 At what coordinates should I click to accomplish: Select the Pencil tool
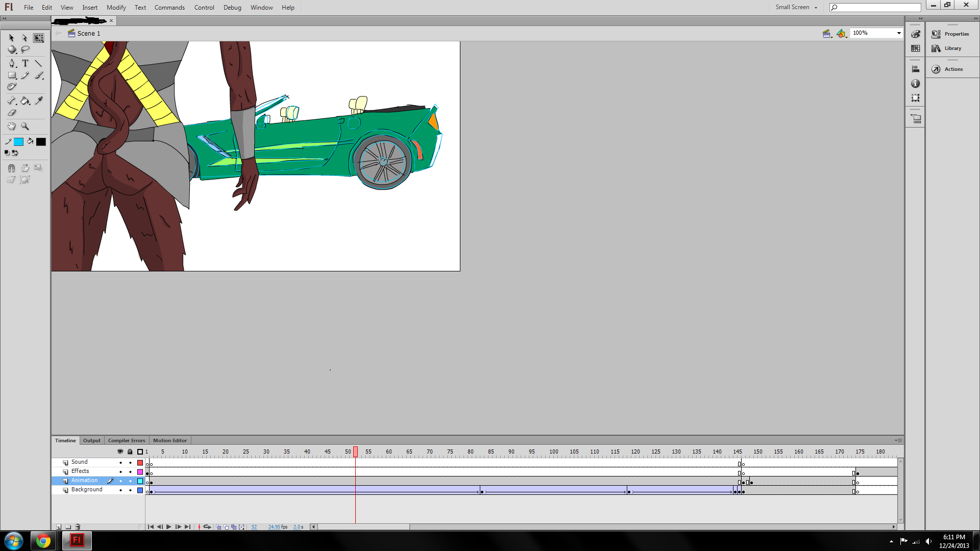tap(25, 76)
